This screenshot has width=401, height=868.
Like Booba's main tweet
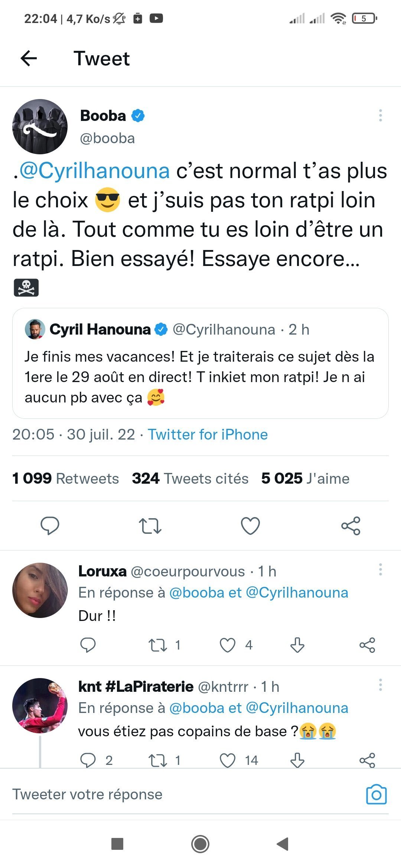tap(250, 525)
